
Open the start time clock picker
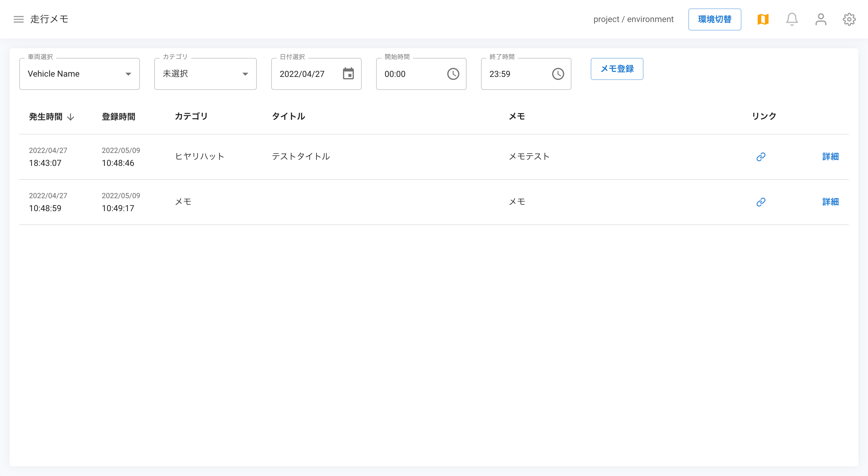pyautogui.click(x=453, y=74)
